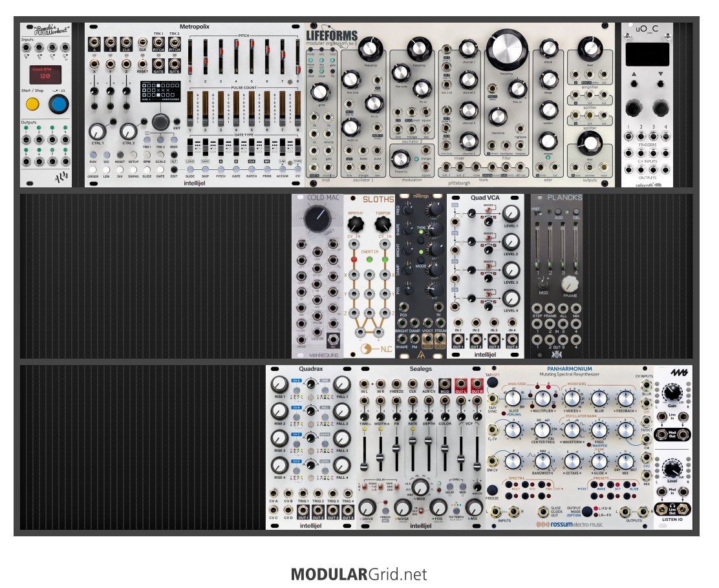This screenshot has width=719, height=588.
Task: Click the Quadrax RISE 1 knob
Action: [279, 384]
